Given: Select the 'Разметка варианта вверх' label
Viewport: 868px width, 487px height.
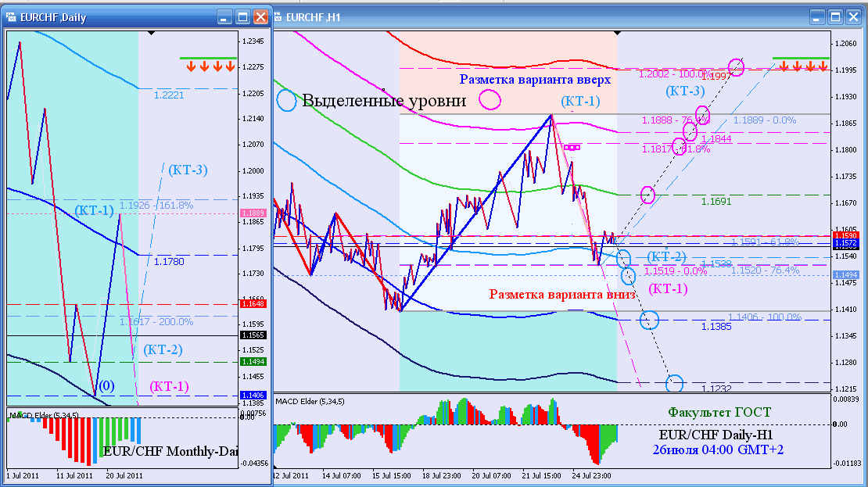Looking at the screenshot, I should coord(535,79).
